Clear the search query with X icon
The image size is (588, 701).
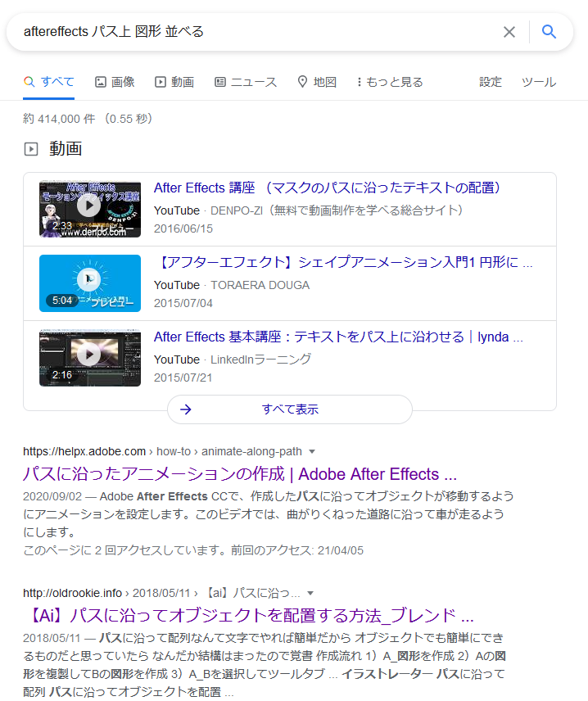pos(509,32)
